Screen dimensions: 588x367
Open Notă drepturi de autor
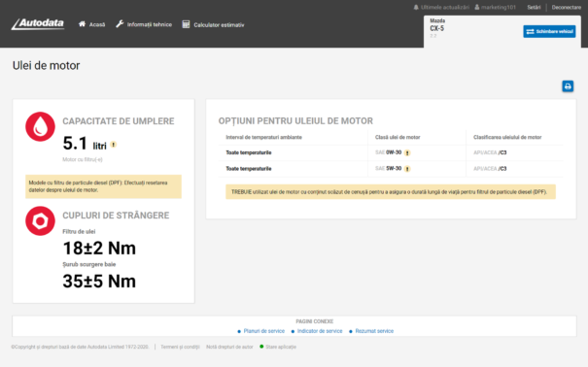pyautogui.click(x=229, y=347)
